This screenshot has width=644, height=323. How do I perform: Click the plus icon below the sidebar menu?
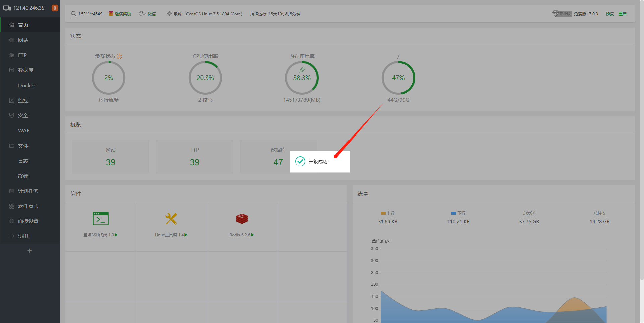click(x=29, y=251)
